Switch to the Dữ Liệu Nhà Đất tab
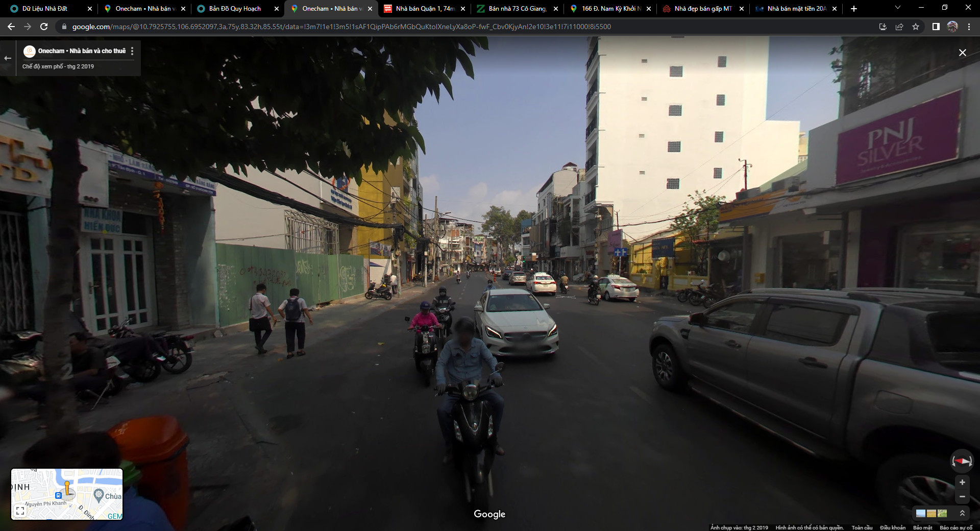The height and width of the screenshot is (531, 980). pyautogui.click(x=45, y=9)
